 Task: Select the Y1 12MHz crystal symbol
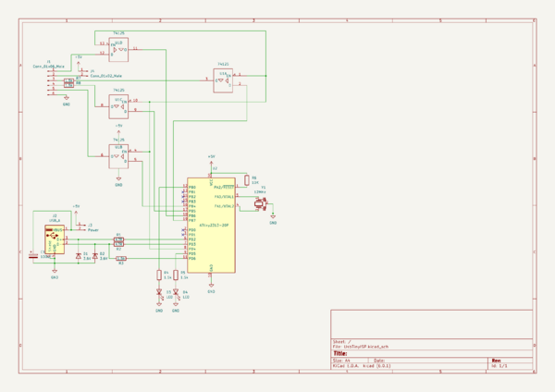point(261,204)
